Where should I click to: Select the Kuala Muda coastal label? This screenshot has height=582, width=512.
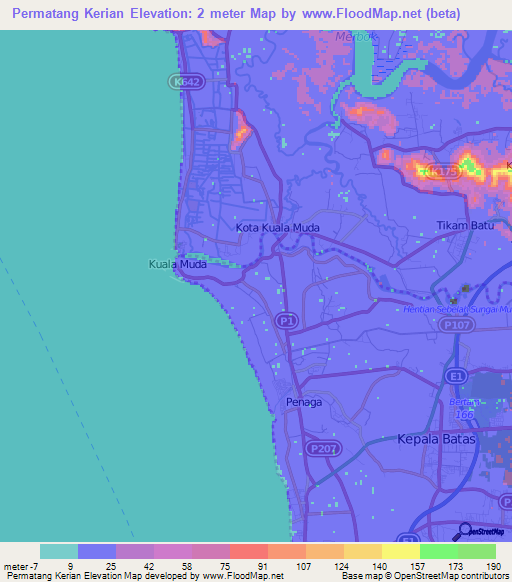(x=177, y=264)
